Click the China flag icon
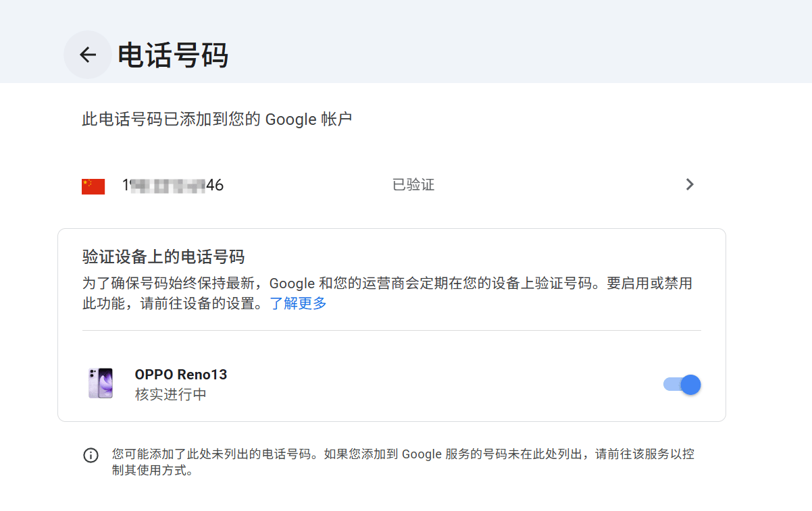 coord(93,186)
